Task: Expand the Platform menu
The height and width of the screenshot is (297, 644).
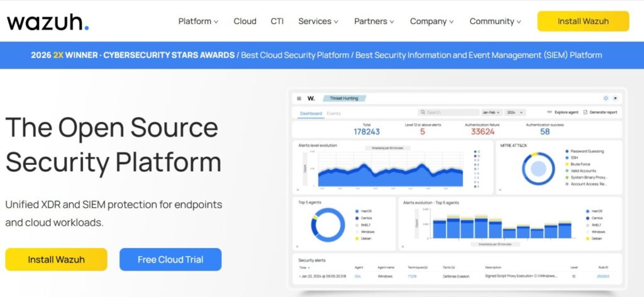Action: pos(198,21)
